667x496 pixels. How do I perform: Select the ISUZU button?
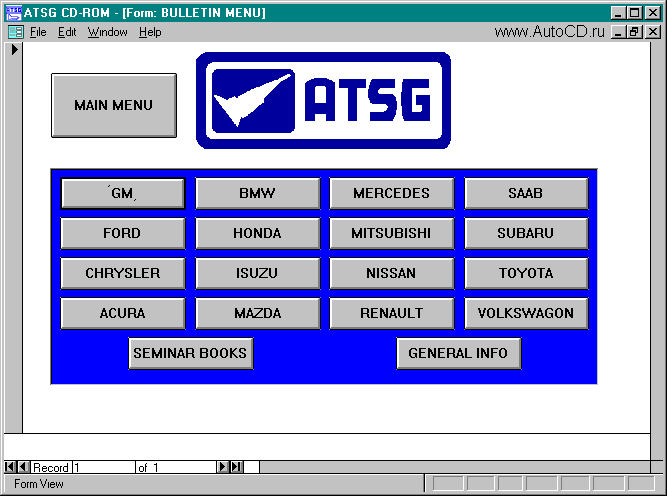(x=257, y=274)
